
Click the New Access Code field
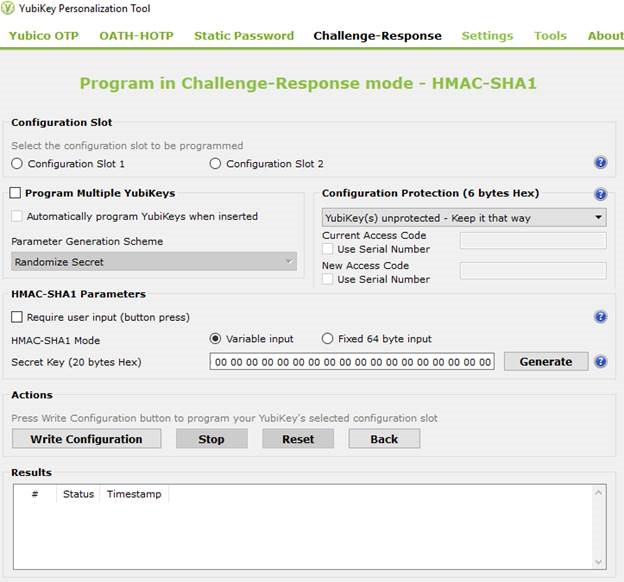point(533,271)
